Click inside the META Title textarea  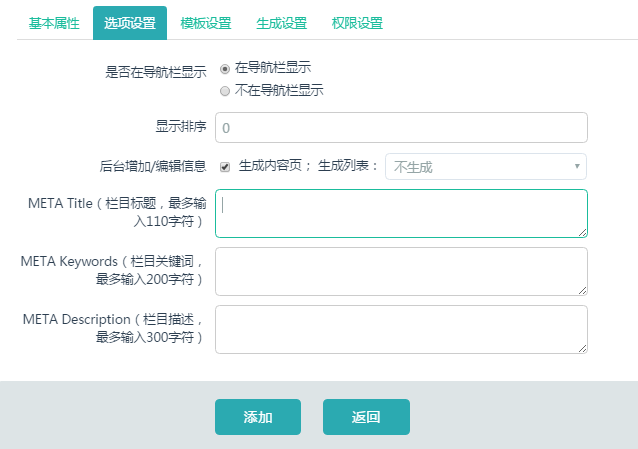tap(401, 213)
